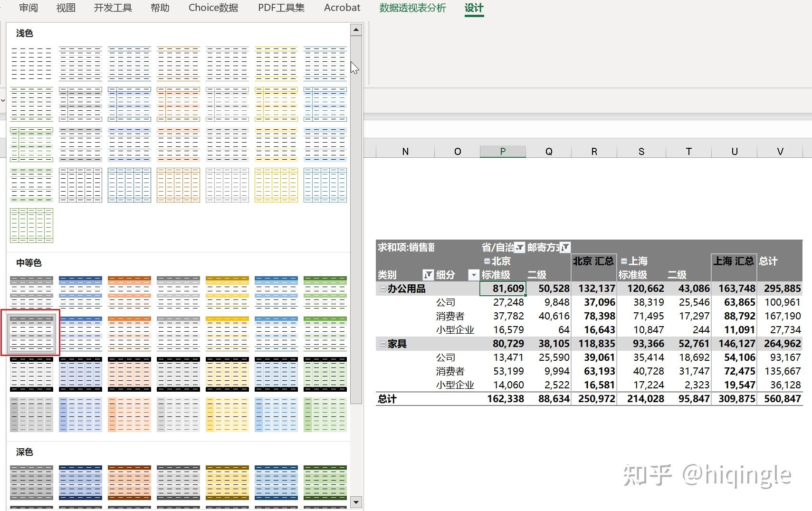Open the 省/自治 filter dropdown
Viewport: 812px width, 511px height.
(x=520, y=247)
